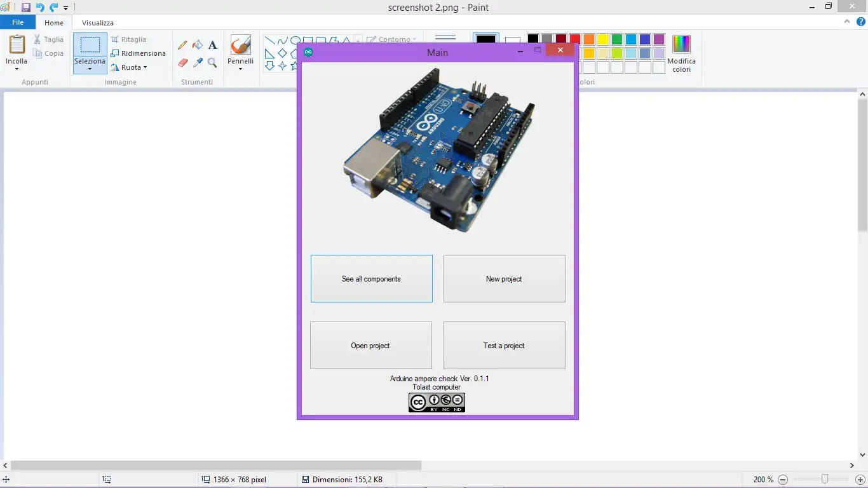The width and height of the screenshot is (868, 488).
Task: Select the Magnifier zoom tool
Action: [x=212, y=63]
